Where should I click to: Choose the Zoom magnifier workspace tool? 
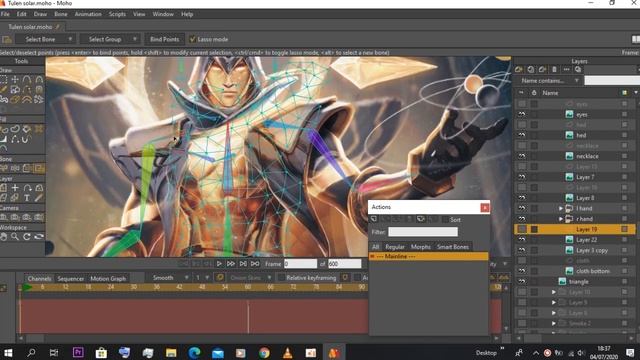coord(15,237)
